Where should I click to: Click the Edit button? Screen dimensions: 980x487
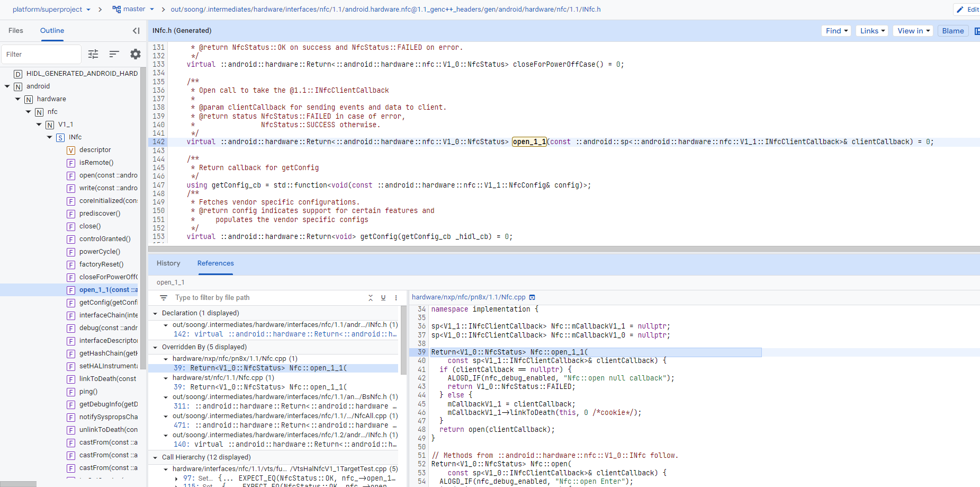[968, 9]
